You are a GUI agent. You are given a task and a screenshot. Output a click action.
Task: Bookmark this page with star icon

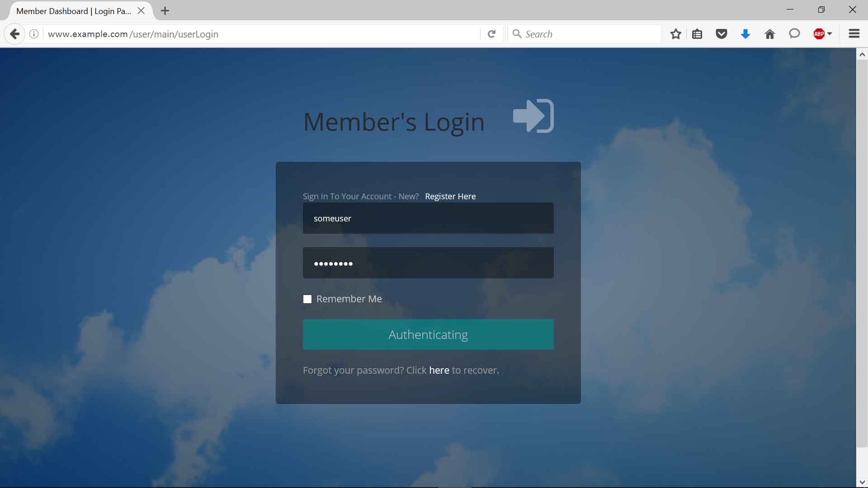[675, 34]
